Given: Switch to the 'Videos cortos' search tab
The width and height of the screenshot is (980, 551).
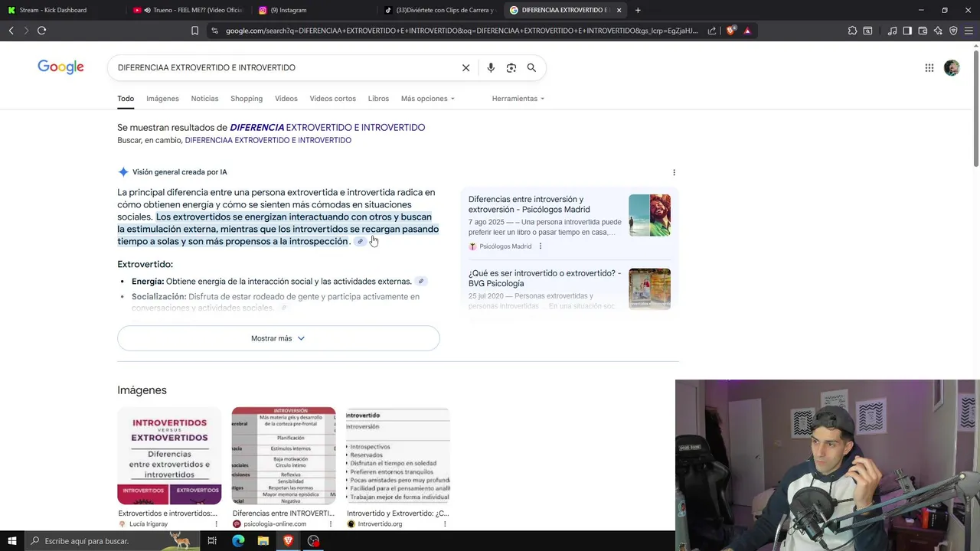Looking at the screenshot, I should tap(332, 99).
